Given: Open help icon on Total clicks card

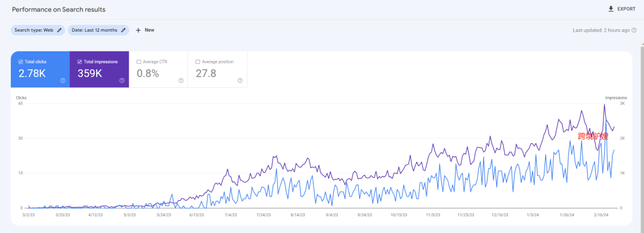Looking at the screenshot, I should click(63, 81).
